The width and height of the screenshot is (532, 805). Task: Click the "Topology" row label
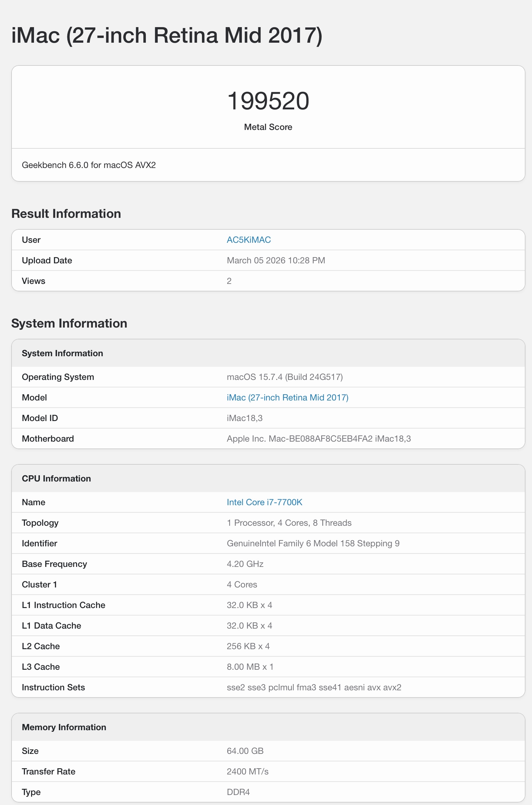tap(41, 523)
